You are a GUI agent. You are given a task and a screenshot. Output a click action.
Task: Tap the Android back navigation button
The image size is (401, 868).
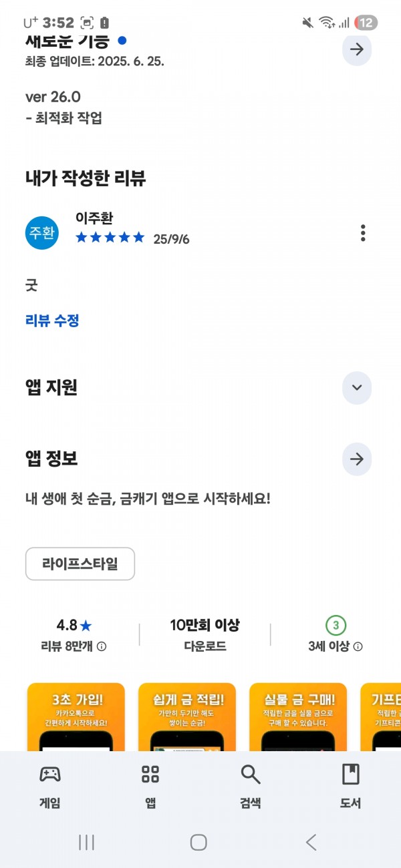tap(311, 843)
